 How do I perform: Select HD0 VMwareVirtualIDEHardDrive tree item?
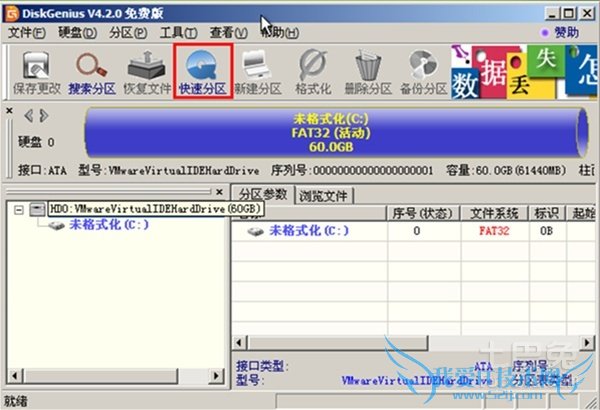(x=155, y=209)
